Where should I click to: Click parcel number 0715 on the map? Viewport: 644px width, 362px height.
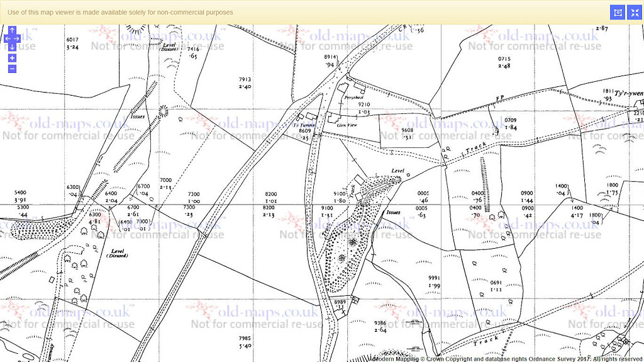(504, 59)
